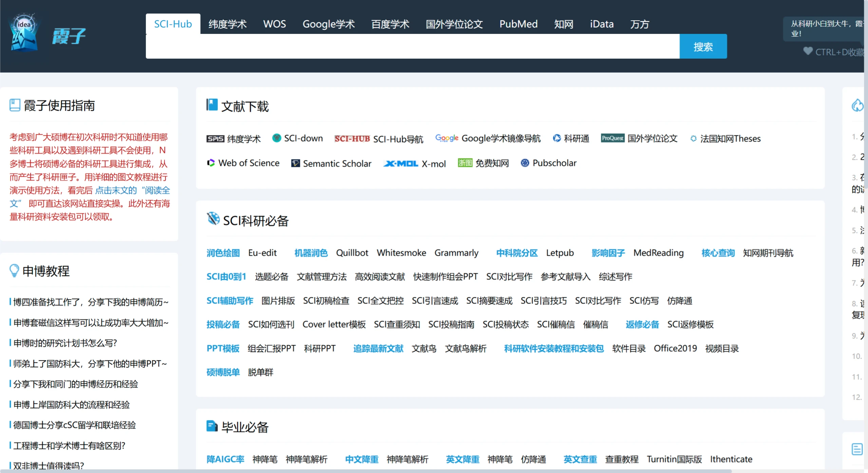Open the Grammarly link
The image size is (868, 473).
pyautogui.click(x=456, y=253)
